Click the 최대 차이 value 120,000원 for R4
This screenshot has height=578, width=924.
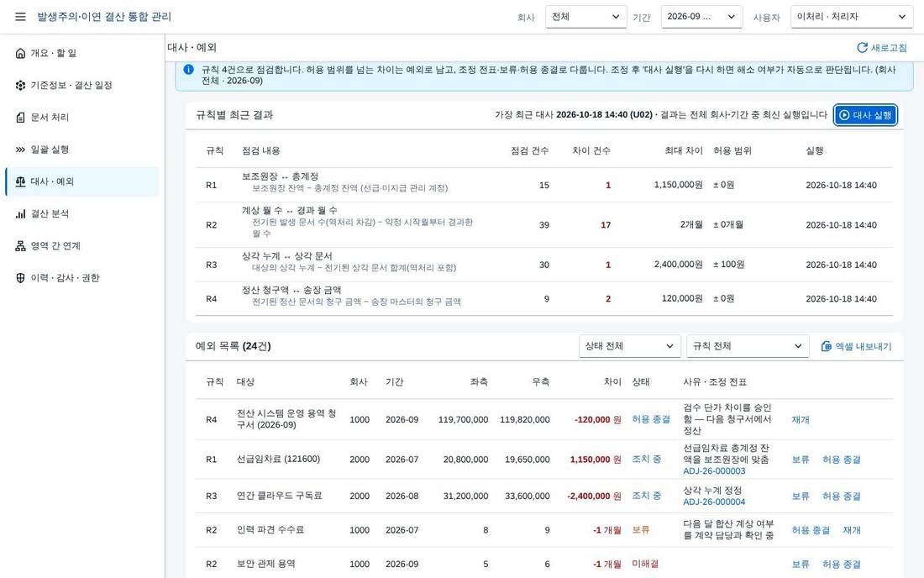click(x=682, y=299)
